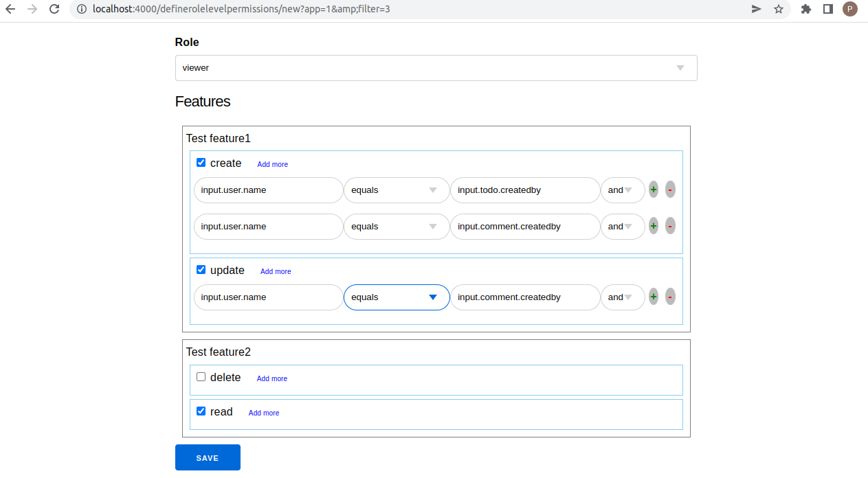This screenshot has width=868, height=478.
Task: Click green plus on the update condition row
Action: pyautogui.click(x=654, y=297)
